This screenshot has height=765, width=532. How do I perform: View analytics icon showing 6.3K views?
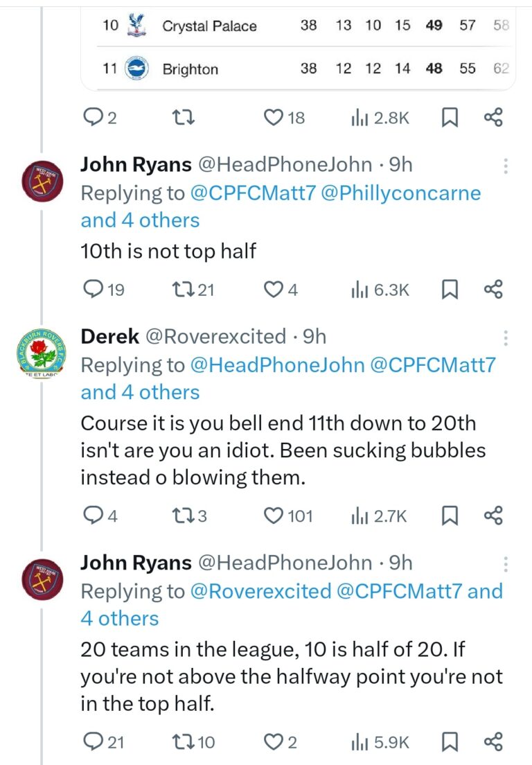tap(360, 289)
